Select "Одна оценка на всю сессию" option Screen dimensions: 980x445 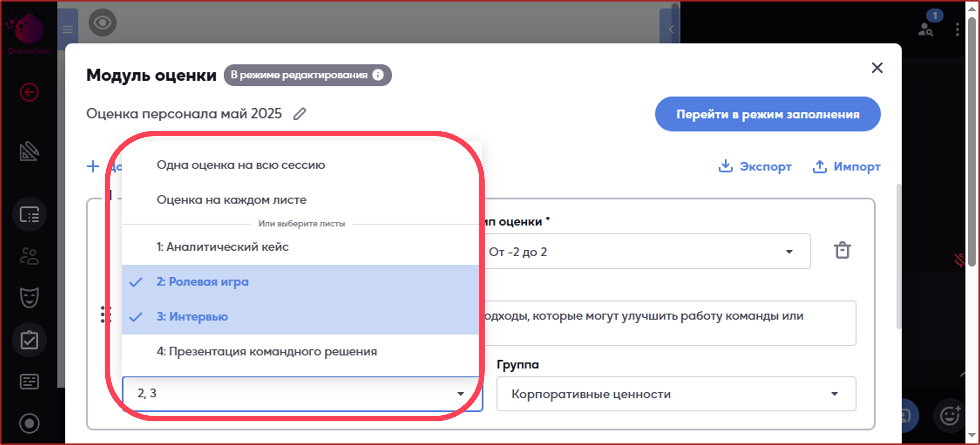coord(241,165)
